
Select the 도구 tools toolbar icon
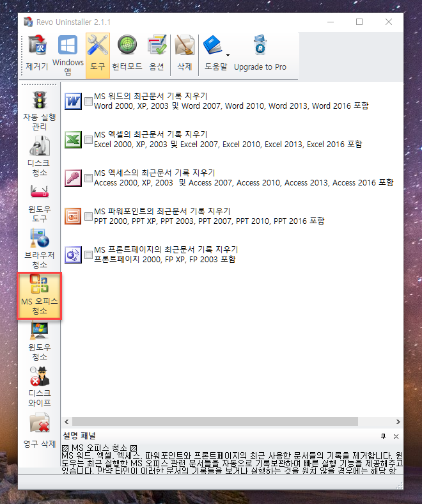coord(98,55)
